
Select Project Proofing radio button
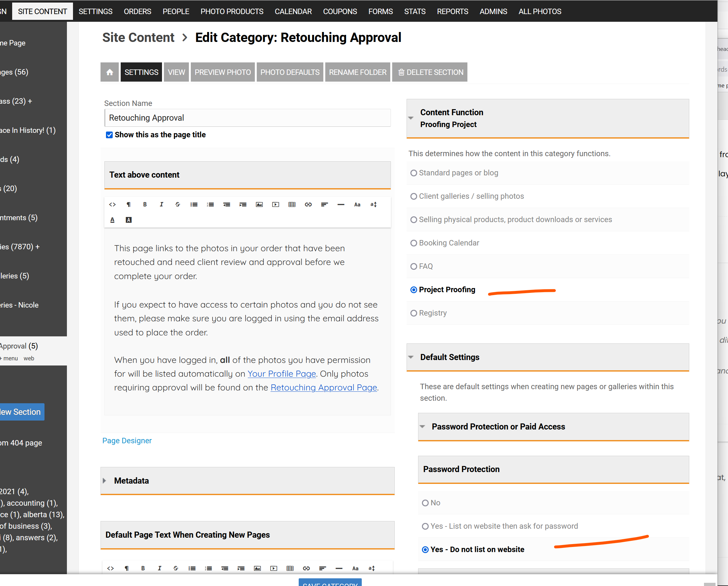[413, 290]
